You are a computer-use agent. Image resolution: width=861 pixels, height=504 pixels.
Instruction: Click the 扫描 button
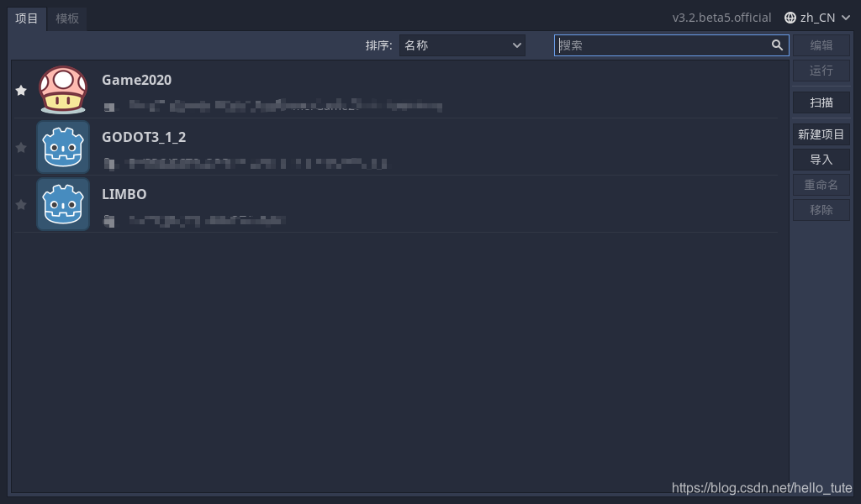[x=821, y=102]
